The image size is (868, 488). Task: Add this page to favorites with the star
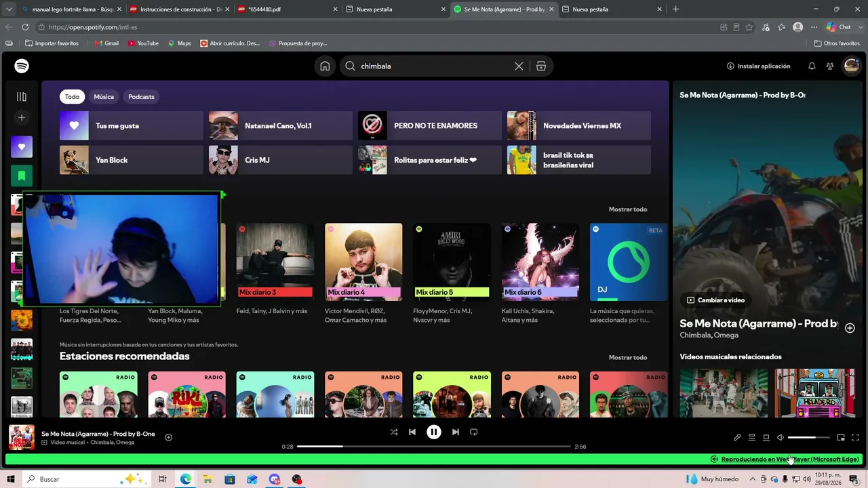click(749, 27)
